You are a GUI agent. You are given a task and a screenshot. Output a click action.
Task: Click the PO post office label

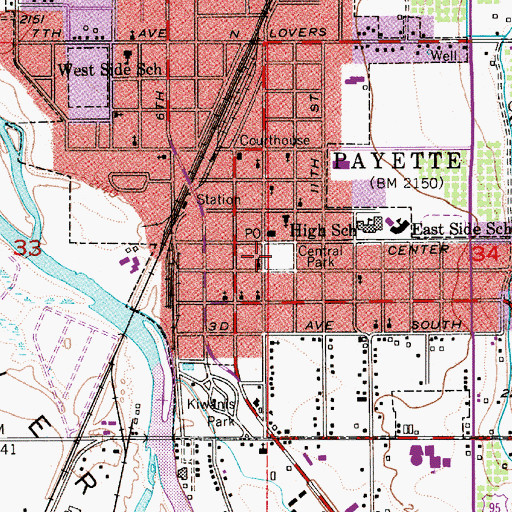[253, 233]
